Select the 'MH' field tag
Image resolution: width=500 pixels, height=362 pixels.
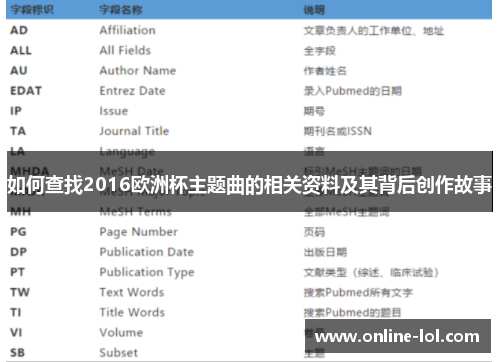coord(21,212)
